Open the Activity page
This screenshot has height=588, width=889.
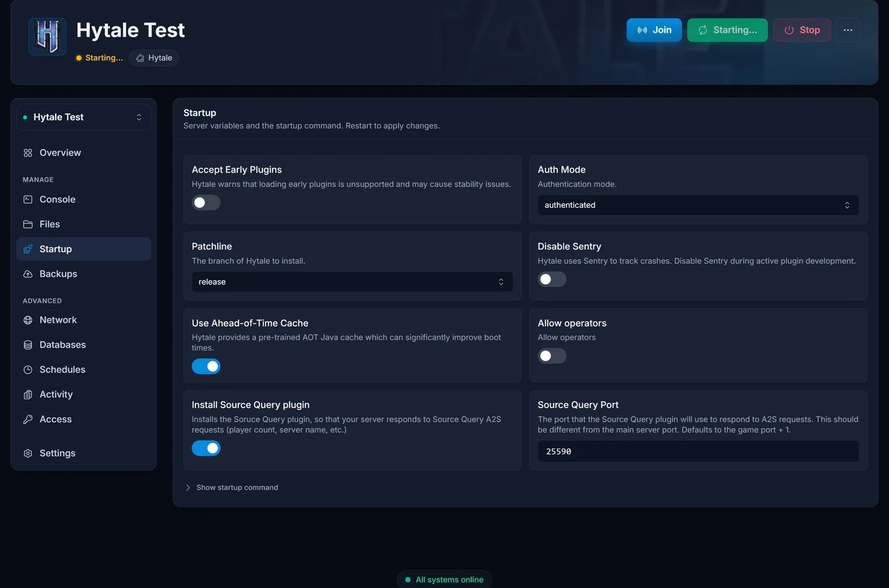point(83,394)
